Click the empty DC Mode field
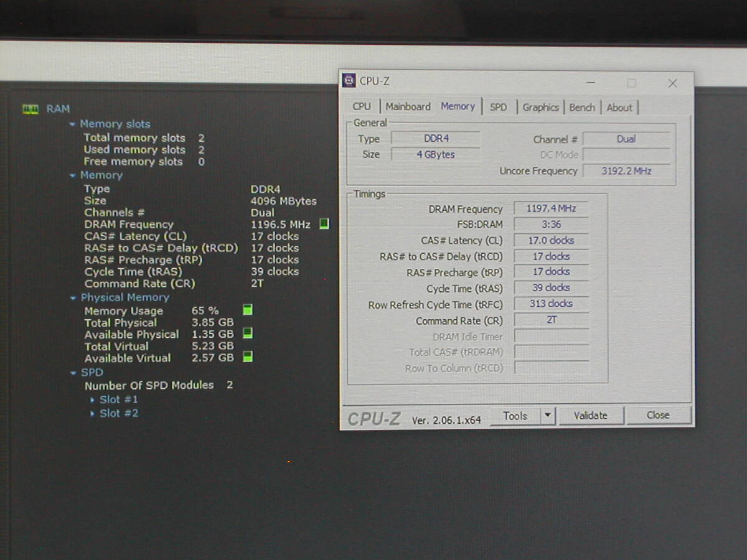747x560 pixels. 626,155
